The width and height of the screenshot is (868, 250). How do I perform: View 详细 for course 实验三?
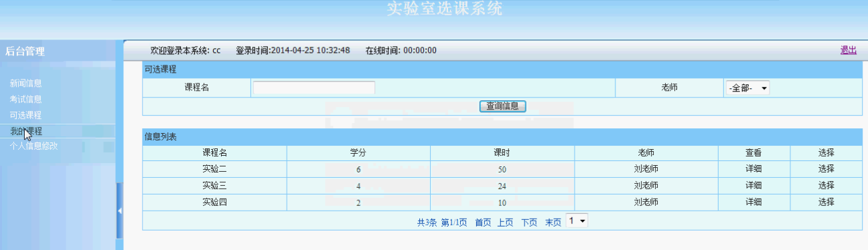tap(753, 186)
